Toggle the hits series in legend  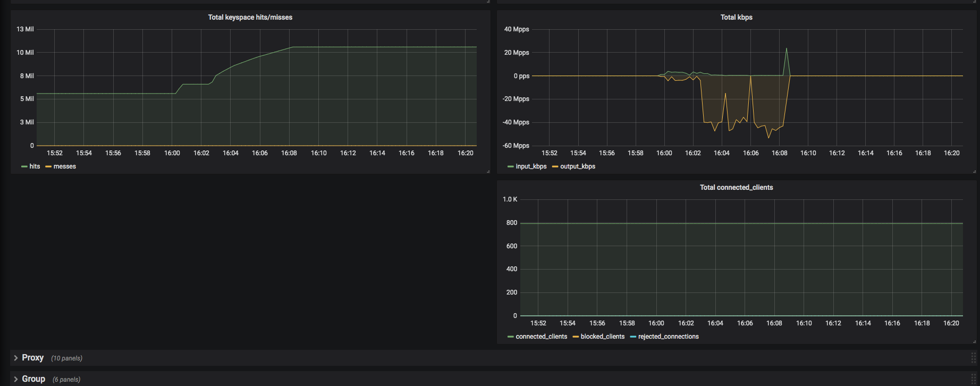click(35, 166)
